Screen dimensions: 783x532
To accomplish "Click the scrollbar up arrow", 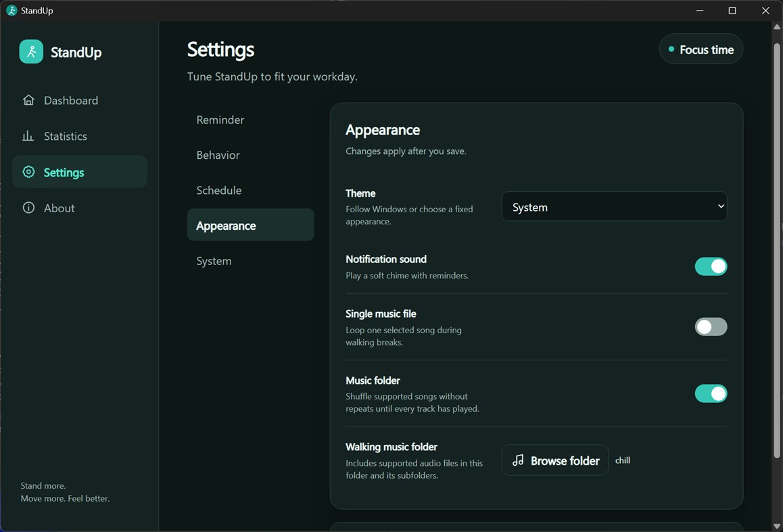I will pyautogui.click(x=776, y=27).
